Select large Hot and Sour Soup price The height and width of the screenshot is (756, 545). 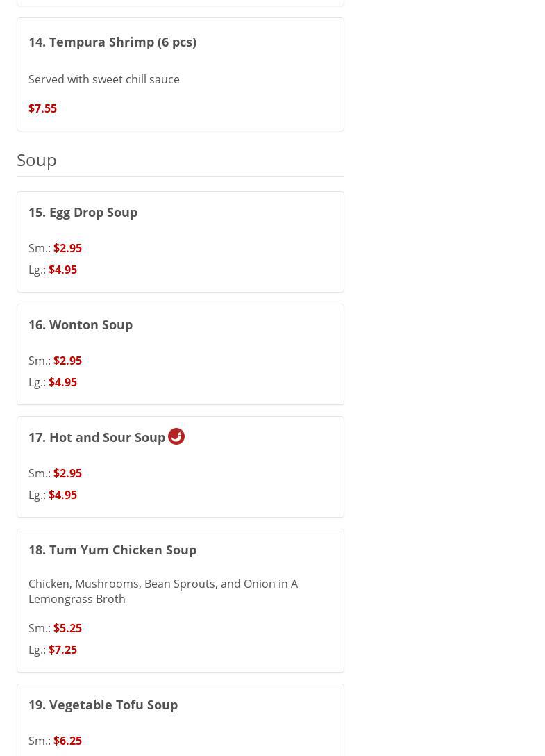(x=62, y=495)
